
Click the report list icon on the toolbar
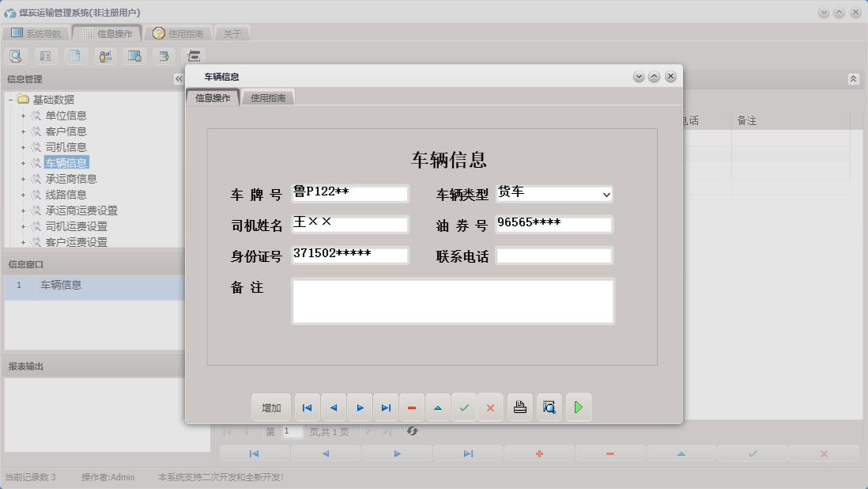pyautogui.click(x=45, y=55)
